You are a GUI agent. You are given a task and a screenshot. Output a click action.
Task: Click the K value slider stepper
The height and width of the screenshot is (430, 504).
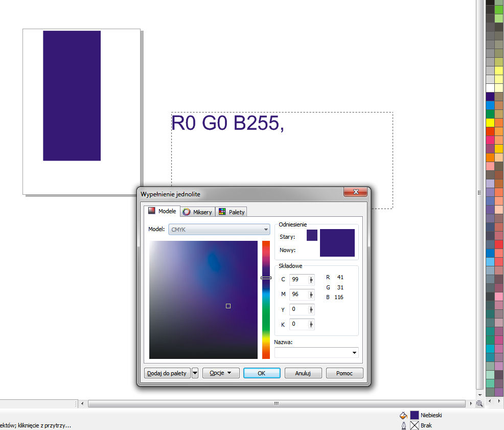(x=311, y=324)
